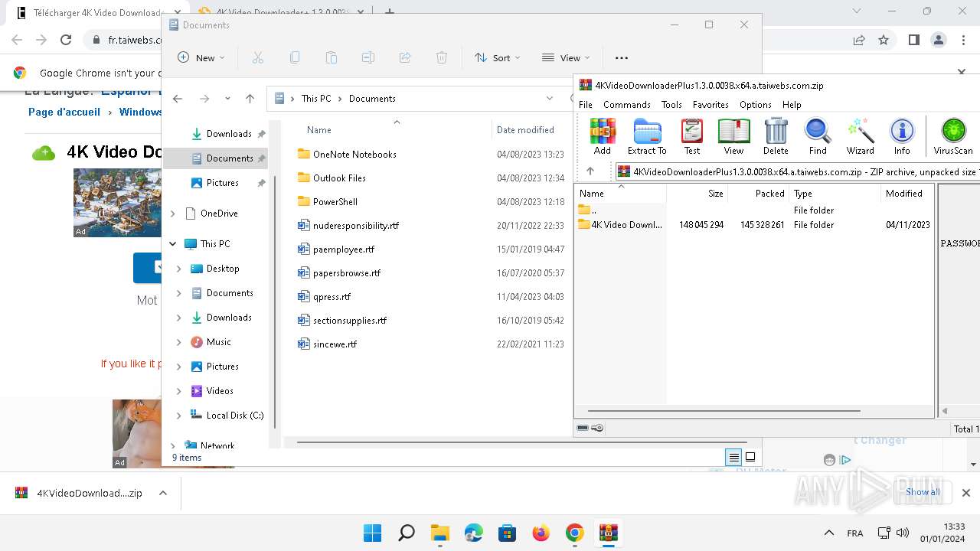Click the Extract To toolbar icon
The width and height of the screenshot is (980, 551).
[x=647, y=137]
